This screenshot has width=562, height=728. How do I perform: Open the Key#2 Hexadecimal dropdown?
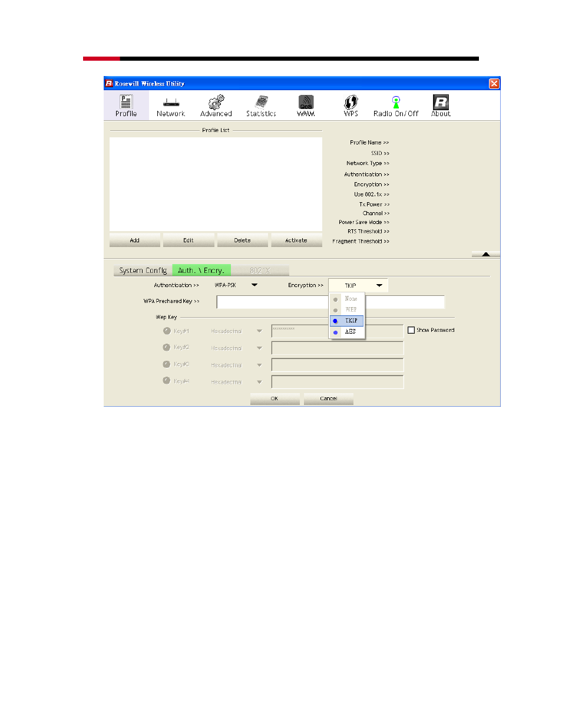pos(259,348)
